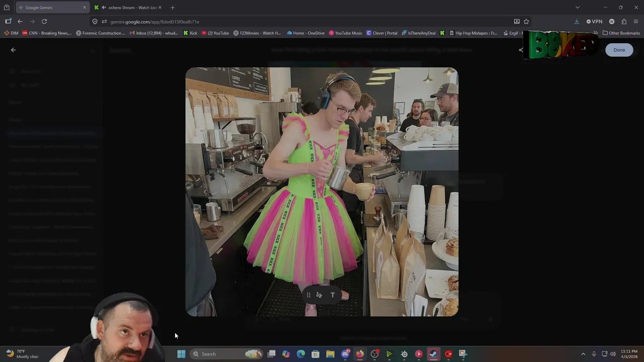This screenshot has width=644, height=362.
Task: Click the taskbar Search box
Action: click(227, 354)
